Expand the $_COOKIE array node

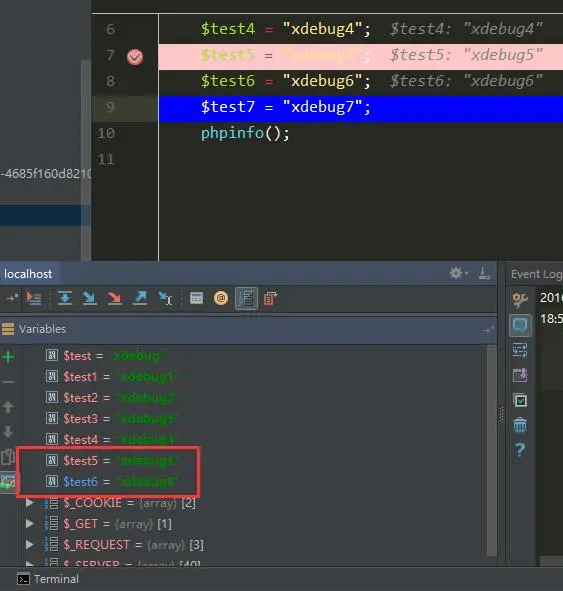pyautogui.click(x=29, y=503)
